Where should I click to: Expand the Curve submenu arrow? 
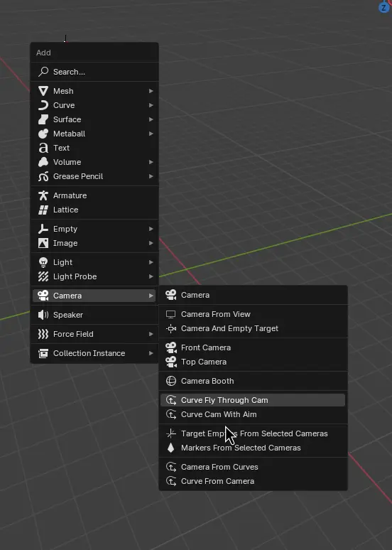click(151, 105)
